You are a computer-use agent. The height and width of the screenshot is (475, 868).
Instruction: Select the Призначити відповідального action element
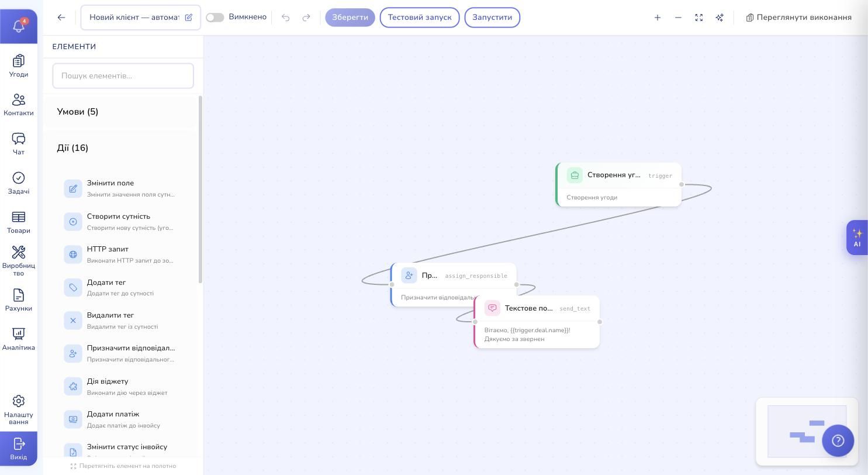pos(121,353)
